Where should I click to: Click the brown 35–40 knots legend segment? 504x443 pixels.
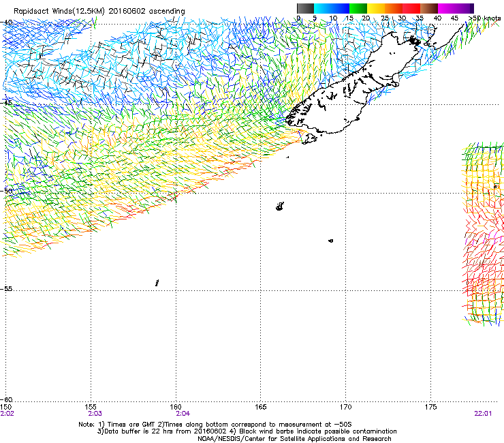pos(429,8)
